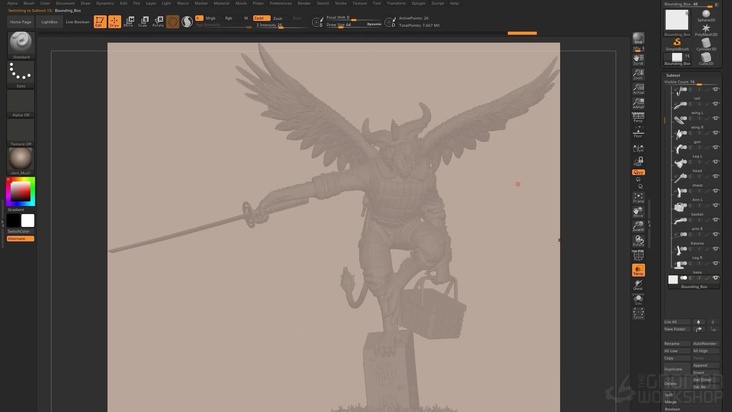This screenshot has height=412, width=732.
Task: Open the Document menu
Action: [65, 3]
